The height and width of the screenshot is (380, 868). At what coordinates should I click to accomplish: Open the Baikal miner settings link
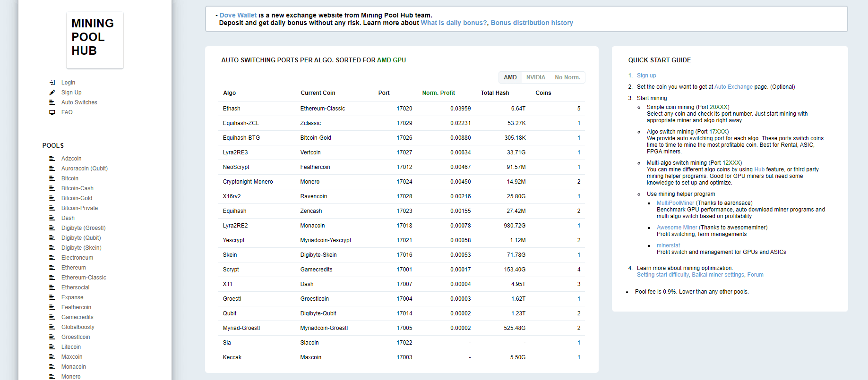pyautogui.click(x=718, y=275)
